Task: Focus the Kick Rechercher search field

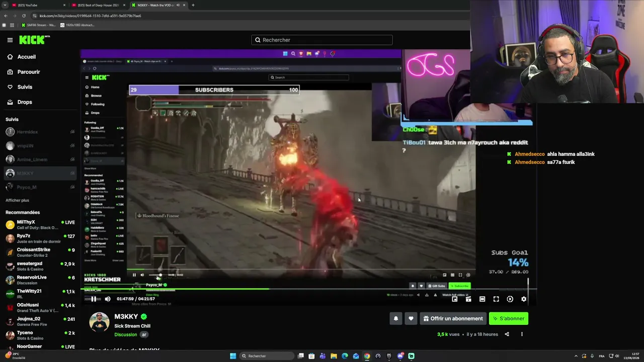Action: pos(322,40)
